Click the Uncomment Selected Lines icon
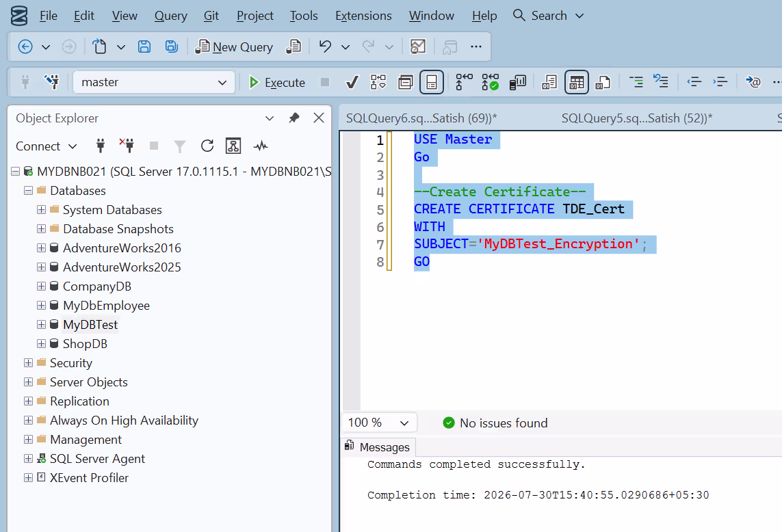Image resolution: width=782 pixels, height=532 pixels. [661, 81]
